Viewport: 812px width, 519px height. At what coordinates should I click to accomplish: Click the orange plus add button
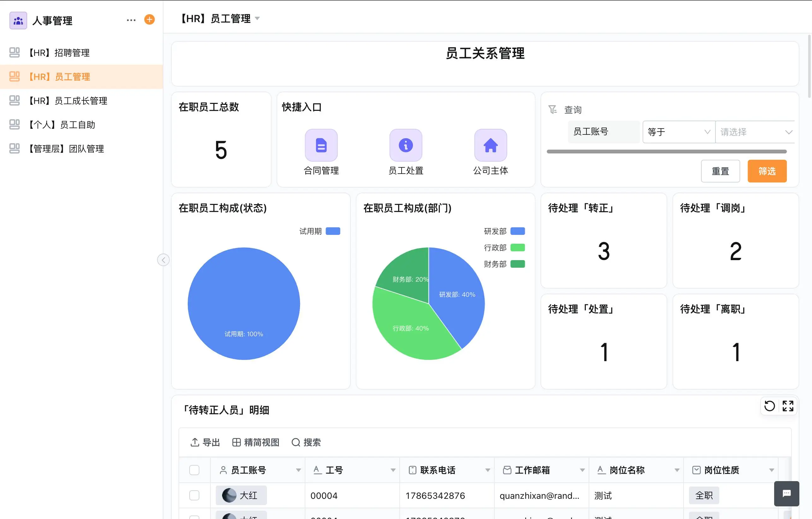point(150,20)
